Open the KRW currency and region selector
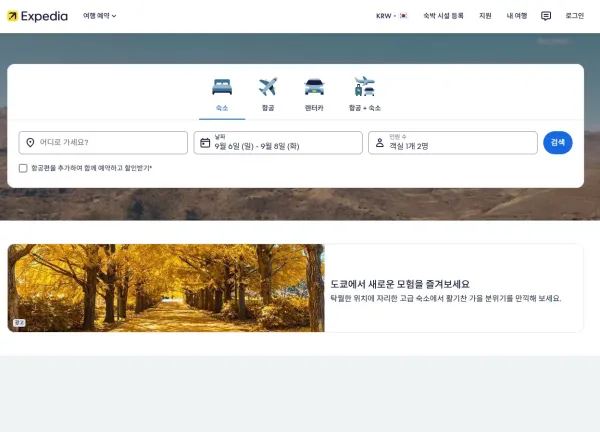Image resolution: width=600 pixels, height=432 pixels. 391,16
